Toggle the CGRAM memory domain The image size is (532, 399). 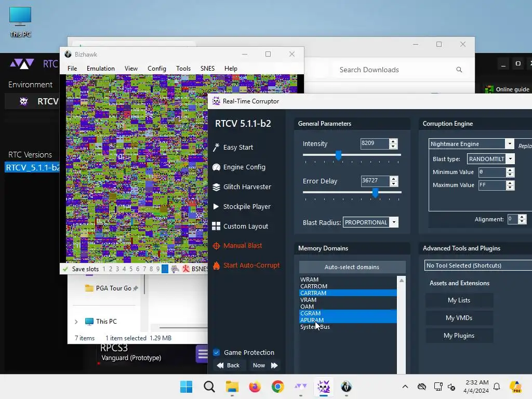[348, 313]
